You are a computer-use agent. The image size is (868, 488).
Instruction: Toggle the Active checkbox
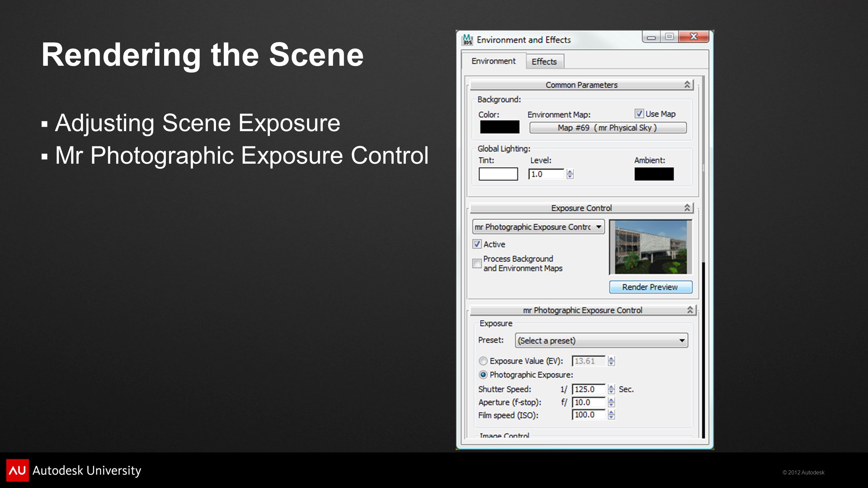477,244
